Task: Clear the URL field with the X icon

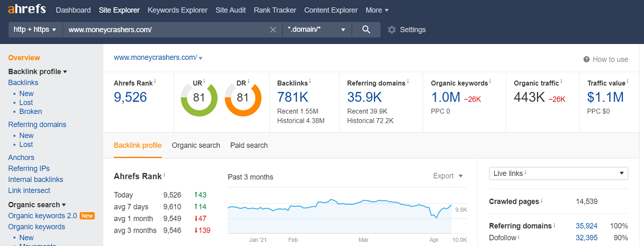Action: (273, 29)
